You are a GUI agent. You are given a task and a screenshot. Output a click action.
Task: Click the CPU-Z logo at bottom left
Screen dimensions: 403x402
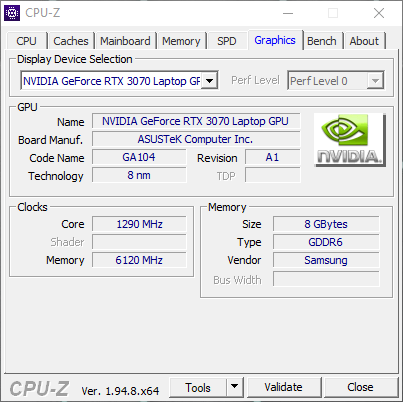[x=39, y=389]
